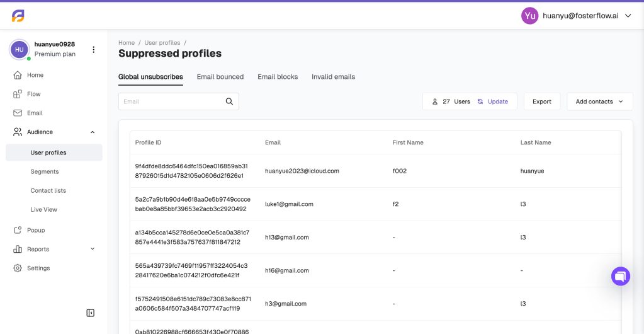Go to User profiles breadcrumb link
Image resolution: width=644 pixels, height=334 pixels.
click(x=162, y=43)
